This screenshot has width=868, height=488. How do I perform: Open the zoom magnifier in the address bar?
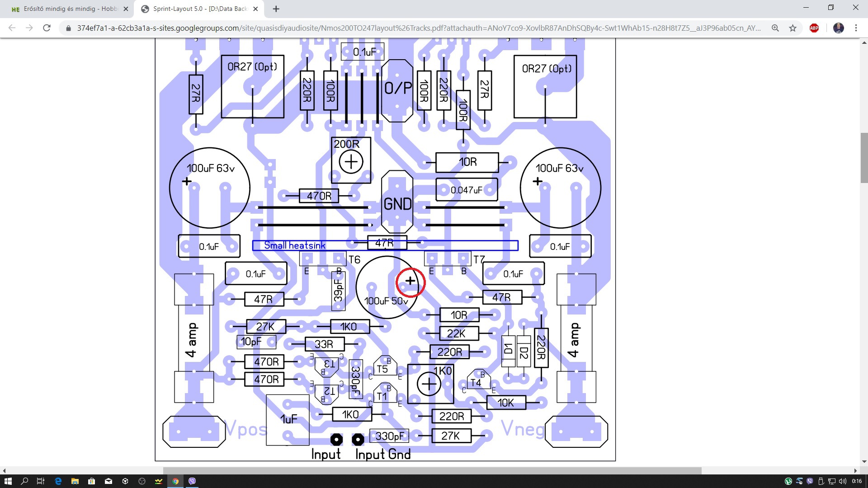pyautogui.click(x=775, y=28)
